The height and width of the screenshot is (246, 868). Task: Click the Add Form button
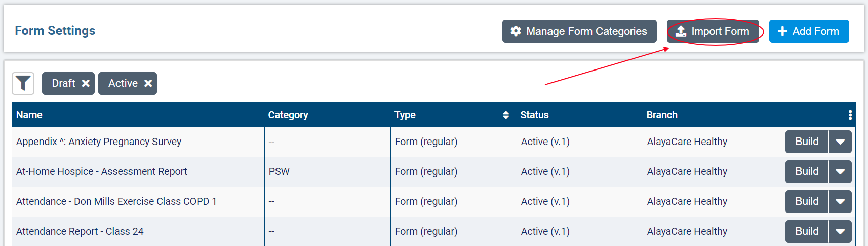pos(809,31)
